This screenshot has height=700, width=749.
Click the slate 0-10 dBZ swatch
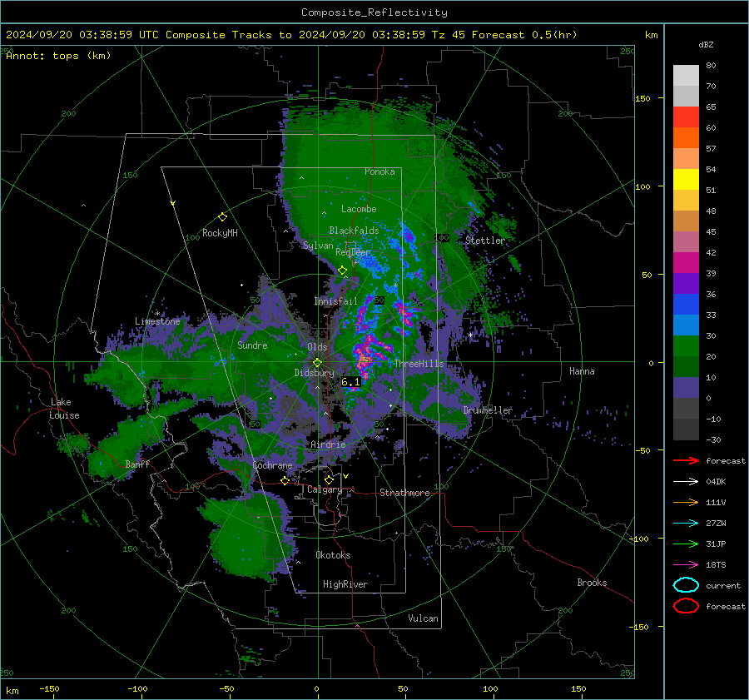[x=686, y=388]
